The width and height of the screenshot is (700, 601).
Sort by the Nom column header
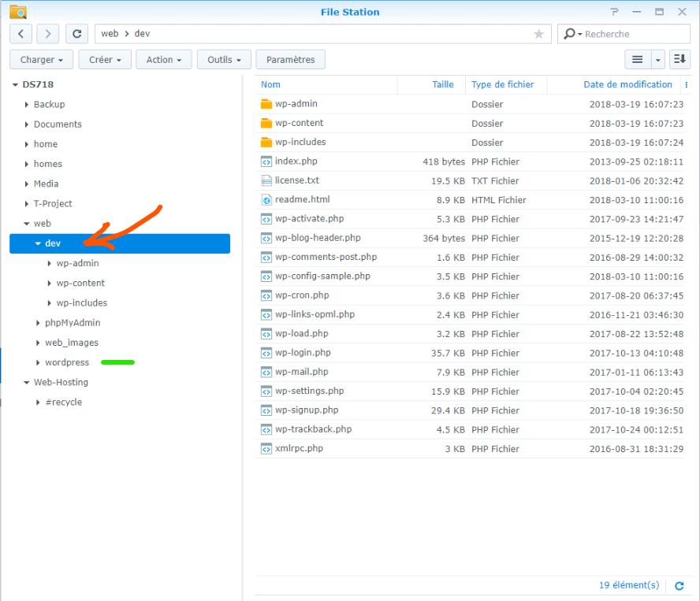[x=270, y=85]
